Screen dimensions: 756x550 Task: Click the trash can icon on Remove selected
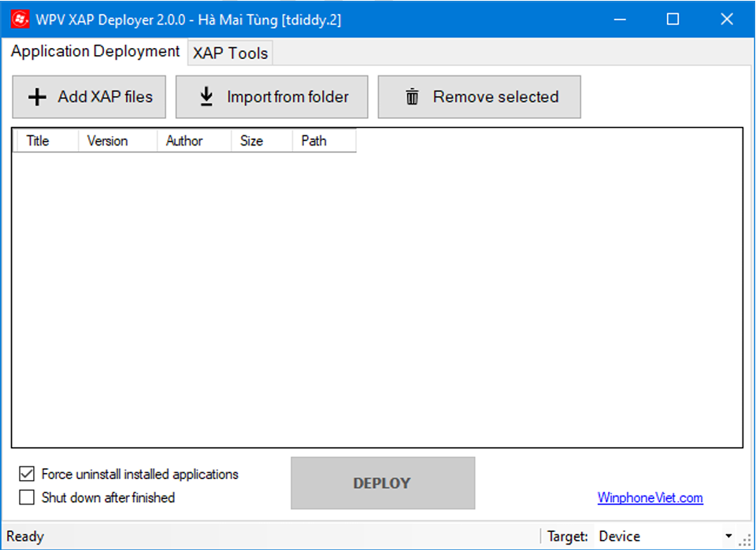click(x=412, y=97)
